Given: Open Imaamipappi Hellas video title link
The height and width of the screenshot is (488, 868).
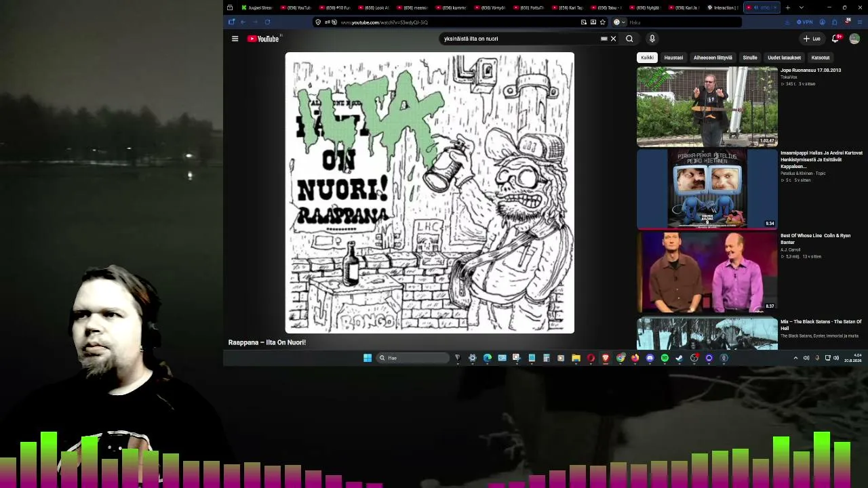Looking at the screenshot, I should pos(821,159).
